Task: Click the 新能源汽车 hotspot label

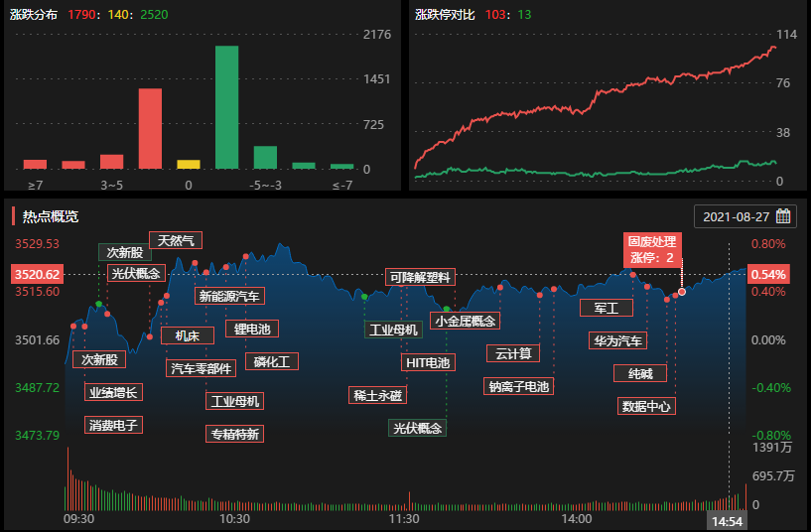Action: pyautogui.click(x=228, y=296)
